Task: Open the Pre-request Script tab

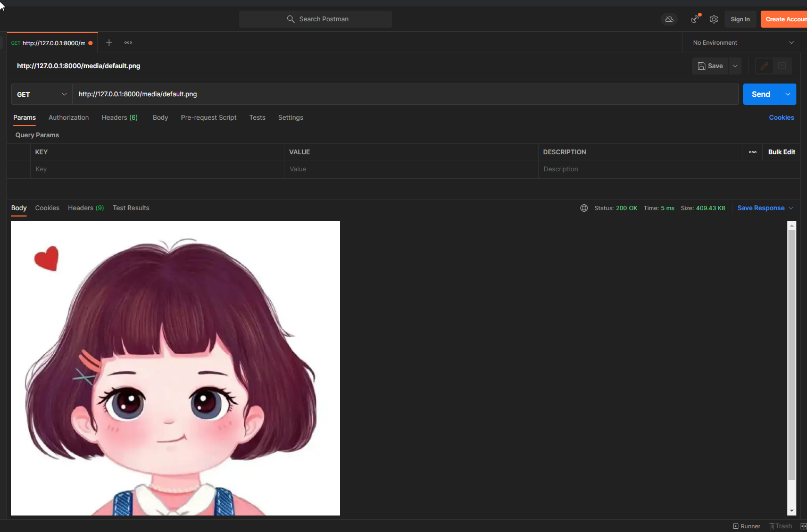Action: [209, 118]
